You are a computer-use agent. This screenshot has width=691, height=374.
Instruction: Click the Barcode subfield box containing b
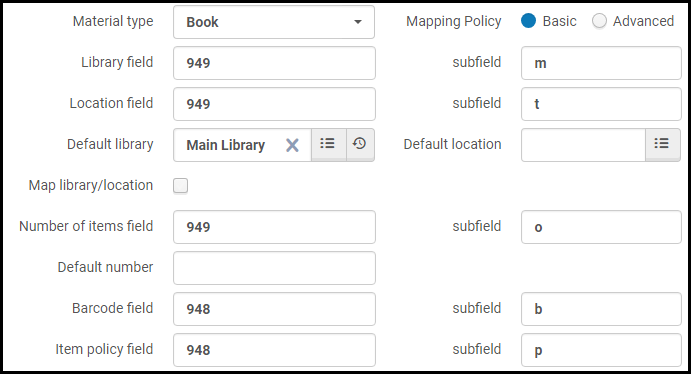[x=601, y=309]
